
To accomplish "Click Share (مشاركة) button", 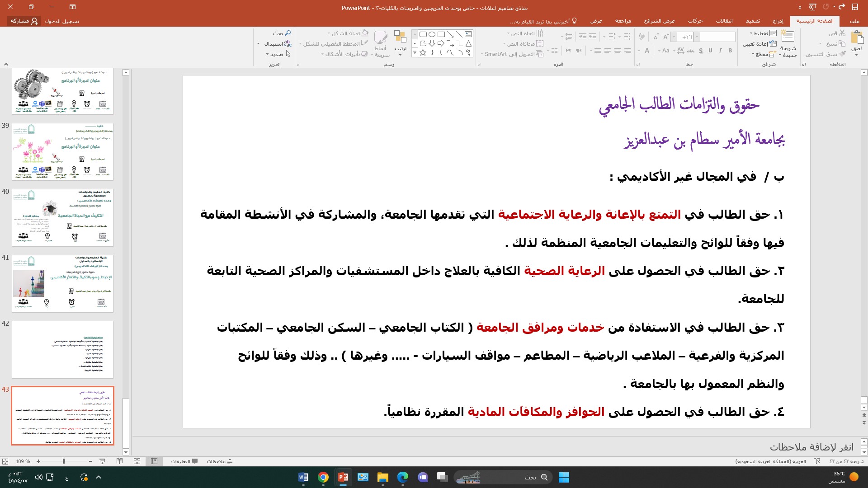I will [x=24, y=21].
